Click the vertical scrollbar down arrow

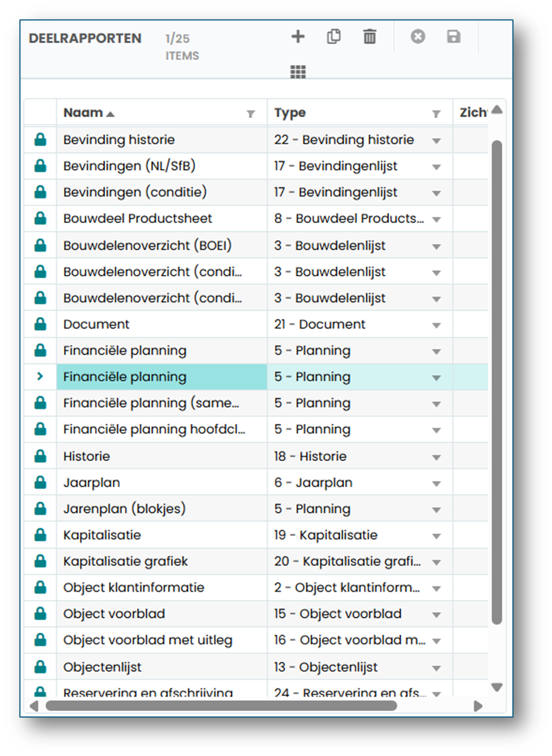coord(497,687)
